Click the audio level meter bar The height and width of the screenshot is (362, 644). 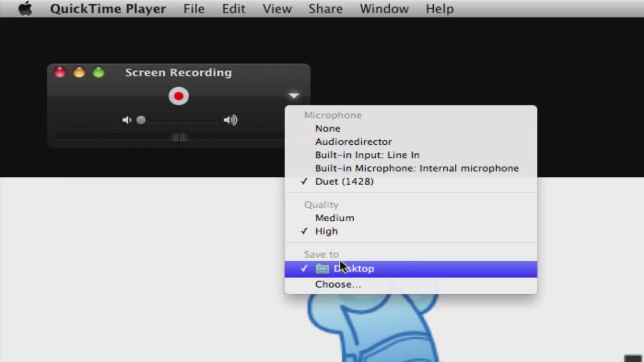pyautogui.click(x=170, y=137)
